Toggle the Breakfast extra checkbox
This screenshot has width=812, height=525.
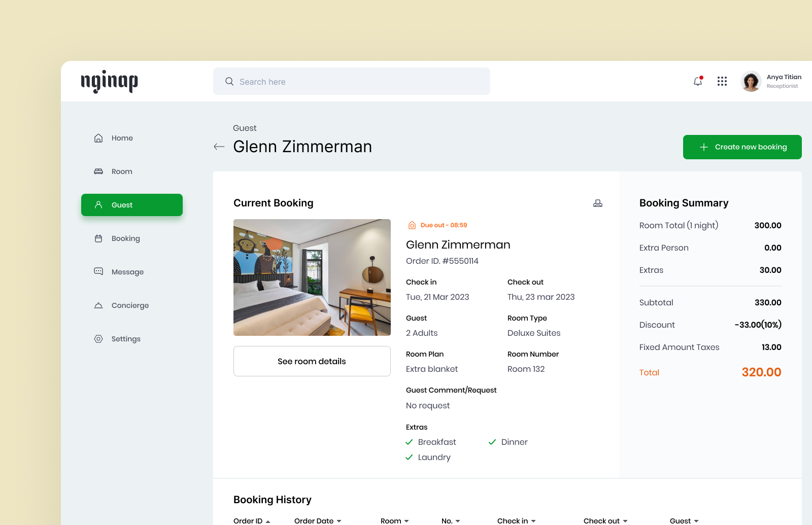click(x=409, y=442)
